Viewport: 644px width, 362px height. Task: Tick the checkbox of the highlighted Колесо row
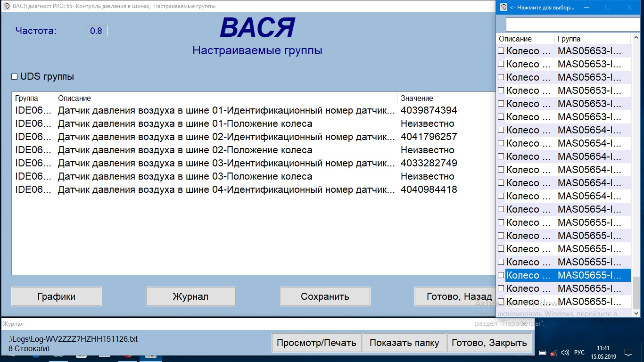point(501,275)
